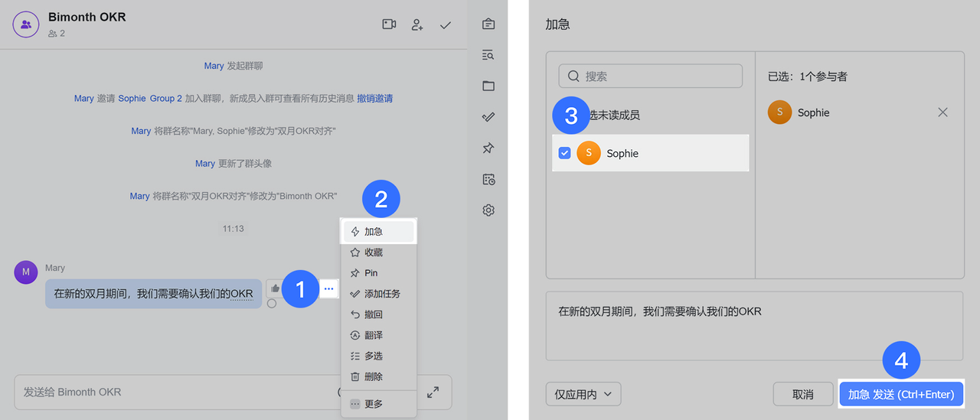Expand the message input box
980x420 pixels.
click(433, 392)
